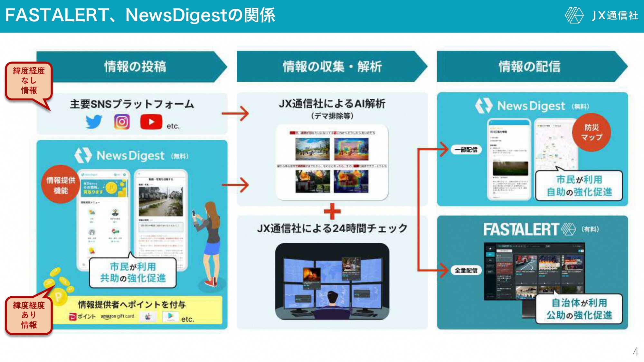Click the 一部配信 pill label
The width and height of the screenshot is (644, 362).
[x=466, y=150]
